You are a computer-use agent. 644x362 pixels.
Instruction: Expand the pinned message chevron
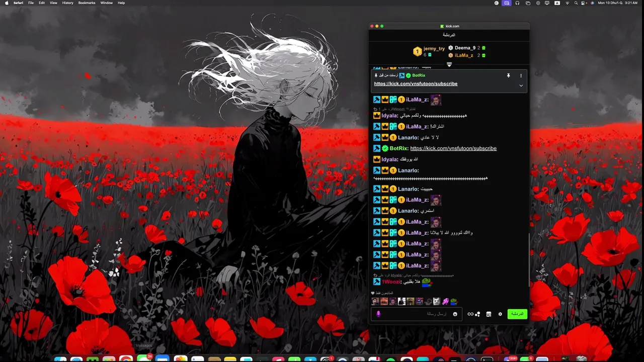(521, 85)
